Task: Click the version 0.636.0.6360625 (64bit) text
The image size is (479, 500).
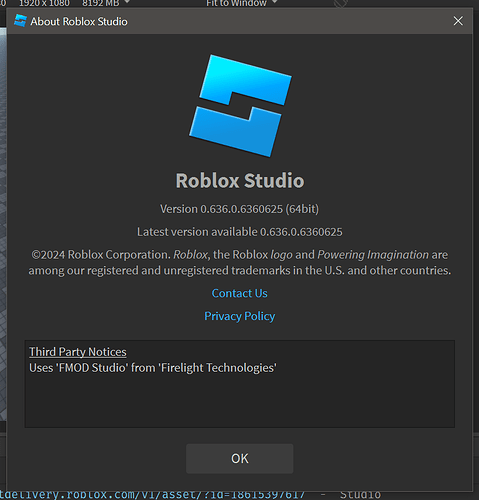Action: [239, 209]
